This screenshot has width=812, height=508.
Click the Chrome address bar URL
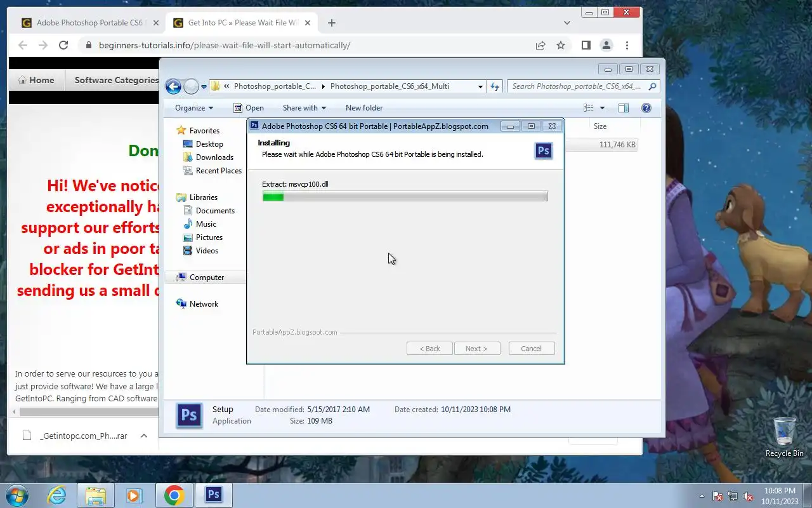(224, 45)
